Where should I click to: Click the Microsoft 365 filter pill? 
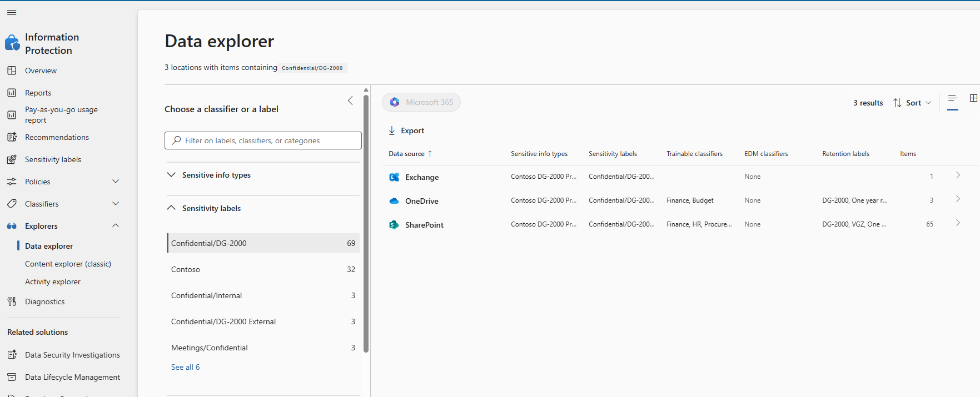coord(421,102)
